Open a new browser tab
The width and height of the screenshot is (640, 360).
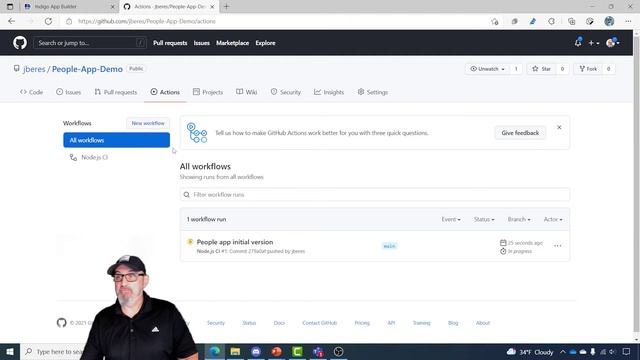[x=227, y=7]
